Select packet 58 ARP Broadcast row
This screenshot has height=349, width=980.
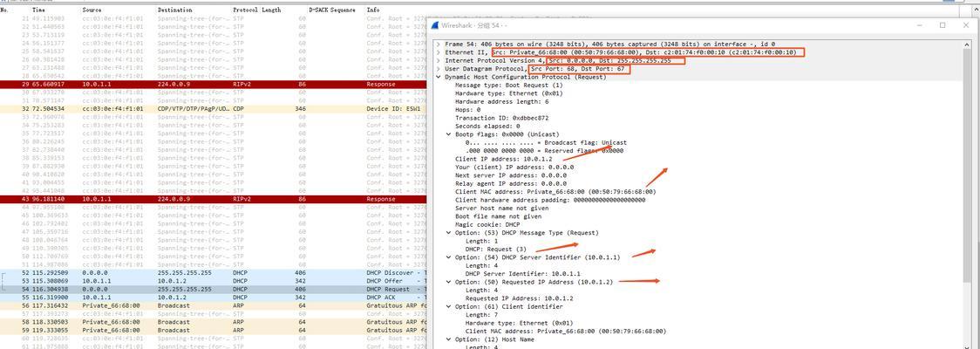[x=214, y=322]
